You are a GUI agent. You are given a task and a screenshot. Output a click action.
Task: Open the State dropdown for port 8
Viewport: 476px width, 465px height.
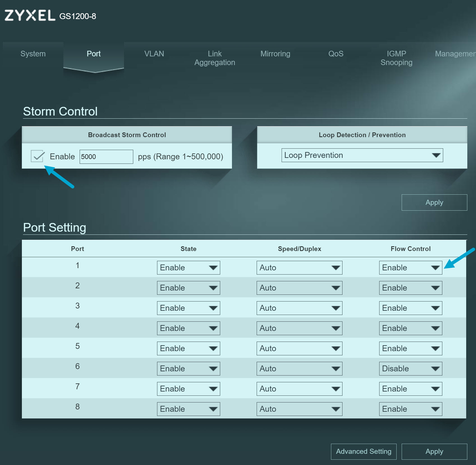tap(188, 409)
